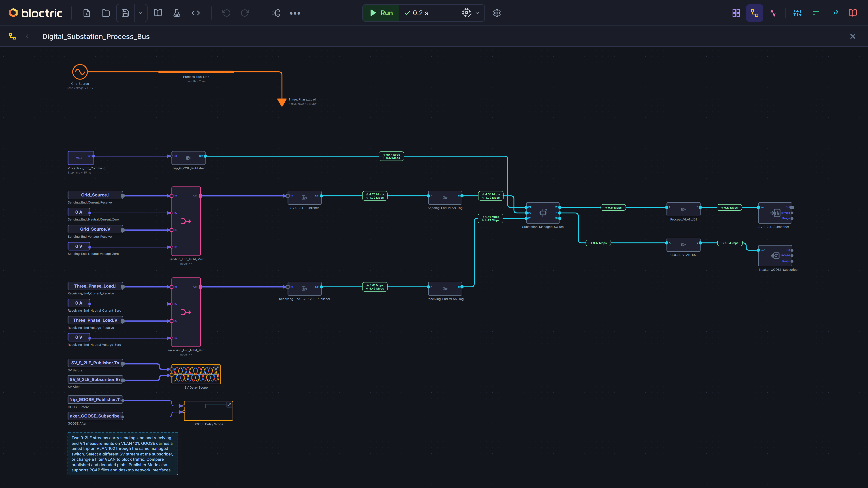
Task: Open the lab flask icon
Action: point(176,13)
